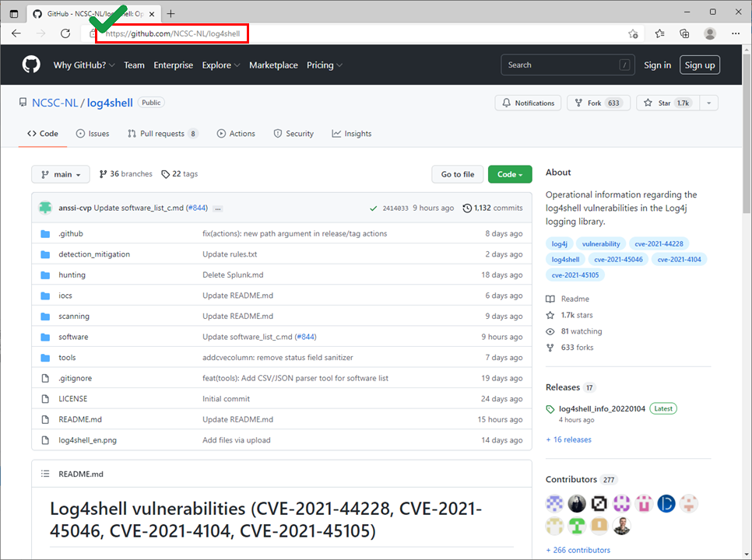Close the GitHub browser tab
Screen dimensions: 752x560
tap(152, 14)
